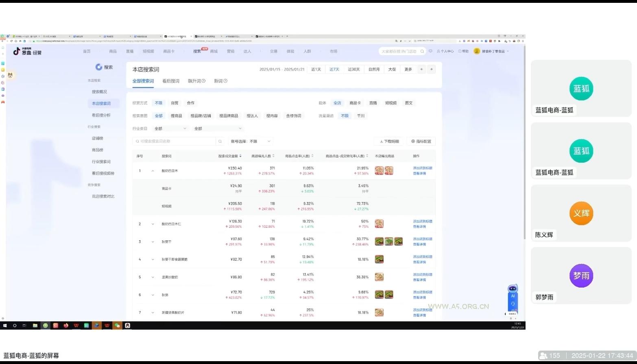Open 商城 in the top navigation
Viewport: 637px width, 364px height.
(x=214, y=51)
